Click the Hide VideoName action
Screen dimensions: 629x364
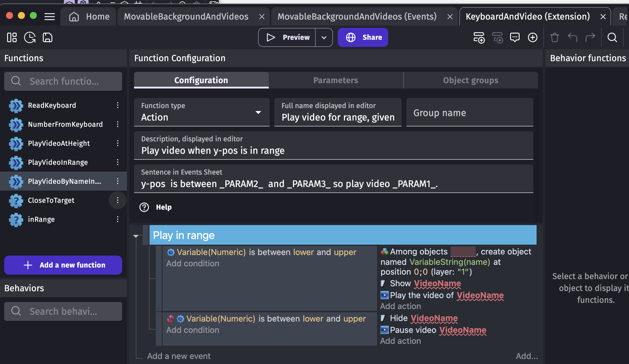click(x=419, y=318)
